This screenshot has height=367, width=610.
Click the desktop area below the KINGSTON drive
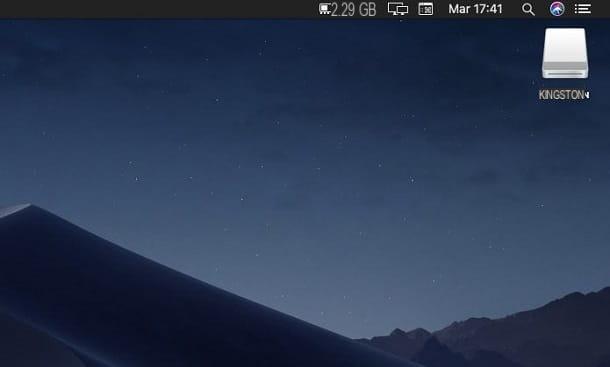564,156
